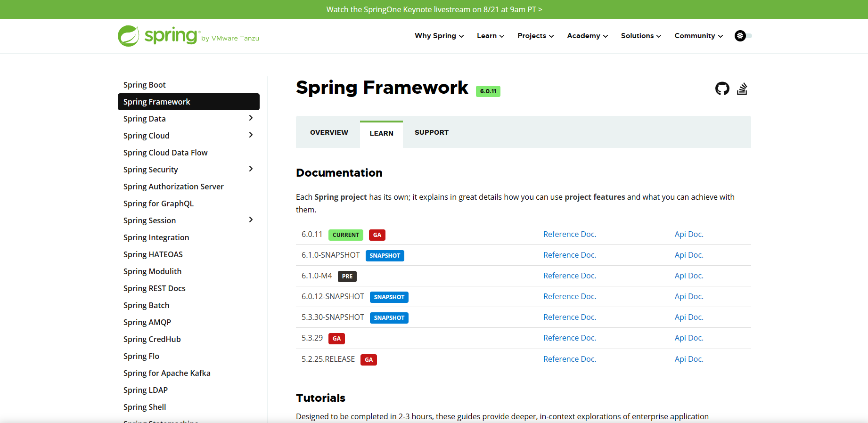This screenshot has height=423, width=868.
Task: Click the GA badge on 5.3.29 row
Action: point(336,339)
